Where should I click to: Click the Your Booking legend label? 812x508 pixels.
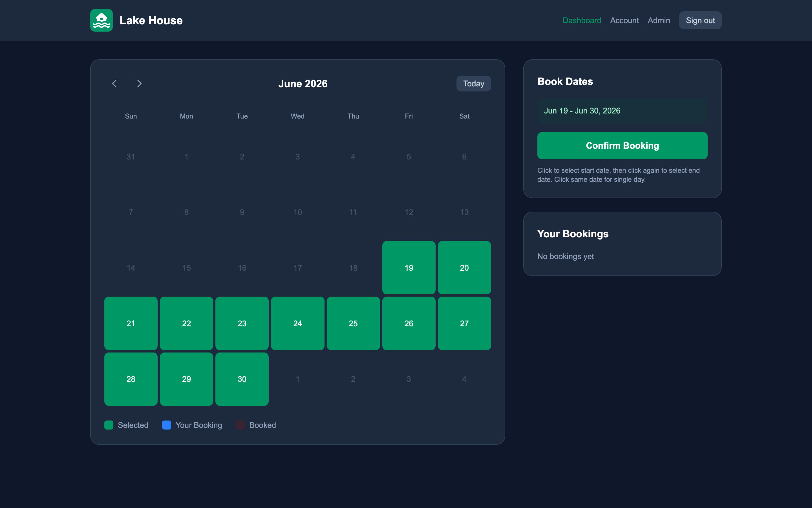click(x=199, y=425)
